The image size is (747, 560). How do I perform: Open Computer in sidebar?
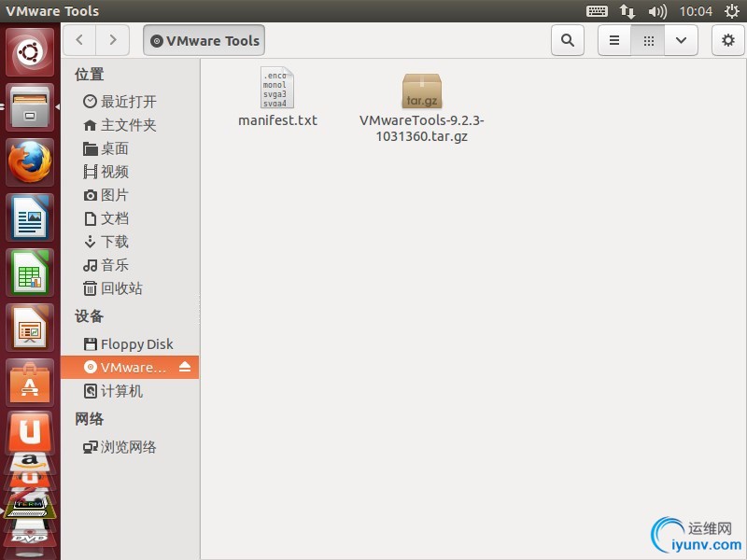tap(130, 391)
